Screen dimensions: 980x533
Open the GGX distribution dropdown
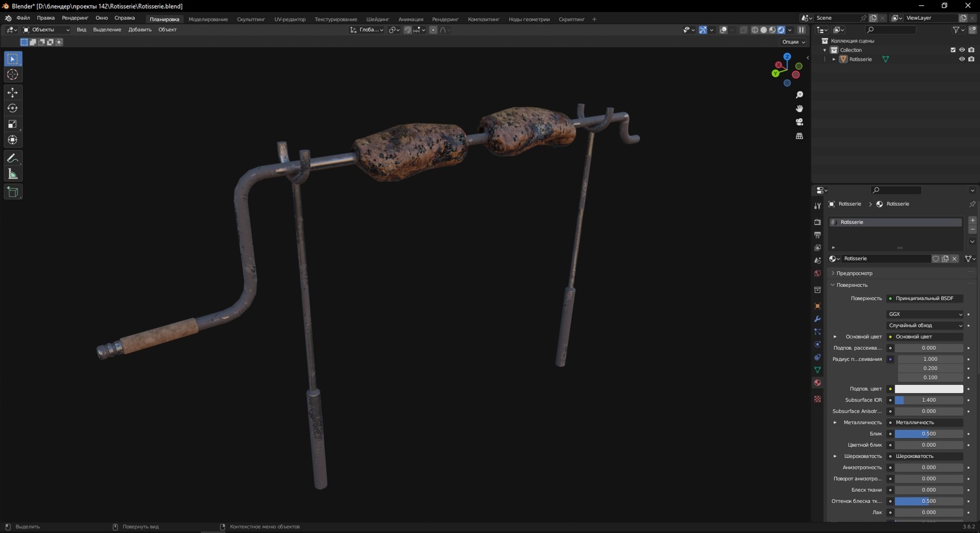pos(925,314)
